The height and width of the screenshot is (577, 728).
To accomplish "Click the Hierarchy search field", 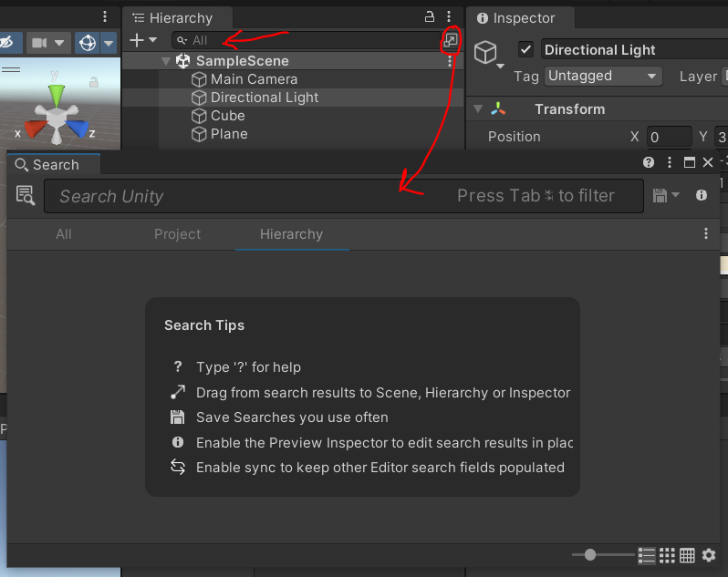I will [307, 40].
